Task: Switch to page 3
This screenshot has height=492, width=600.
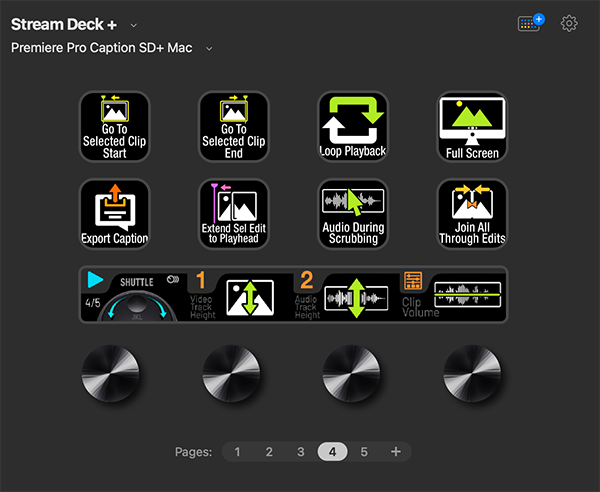Action: [301, 452]
